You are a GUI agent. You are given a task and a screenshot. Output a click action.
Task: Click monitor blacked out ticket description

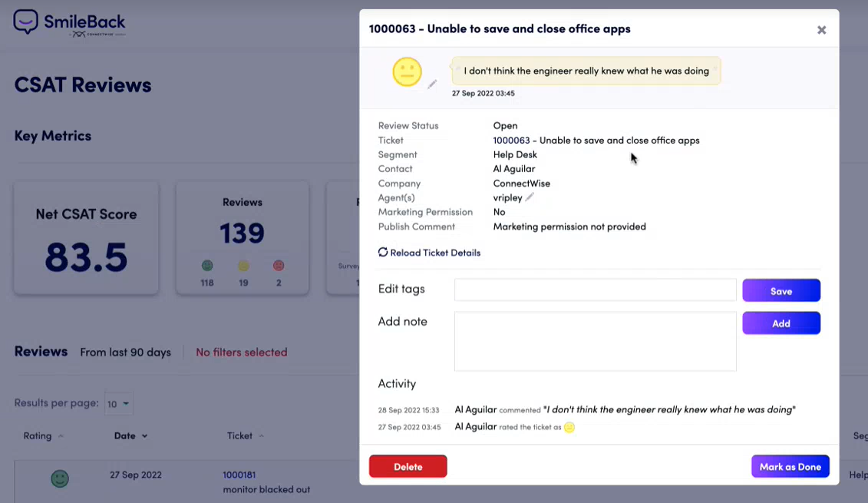click(x=266, y=490)
